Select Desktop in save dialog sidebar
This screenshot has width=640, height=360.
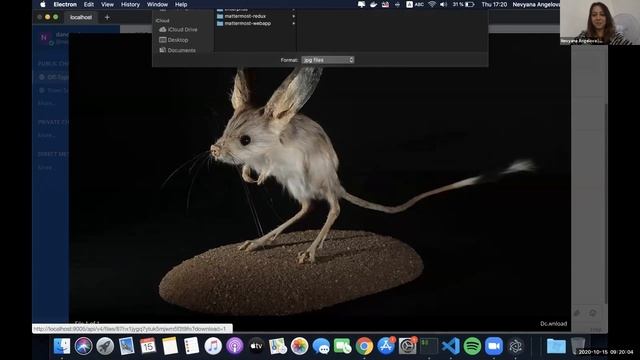[x=174, y=40]
